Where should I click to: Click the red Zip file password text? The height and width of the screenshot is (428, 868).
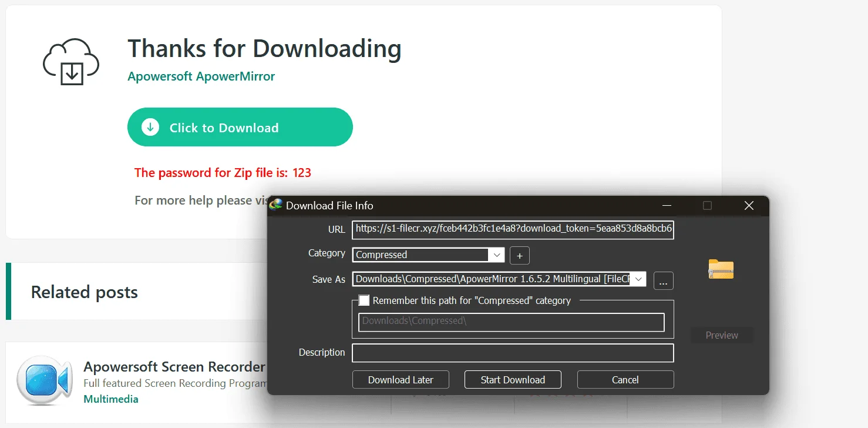[x=223, y=173]
